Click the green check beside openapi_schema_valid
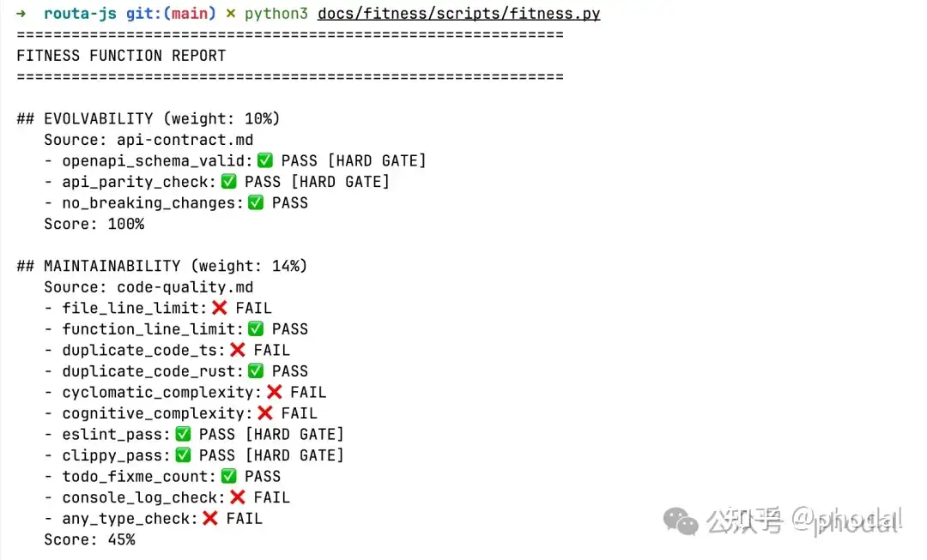 pyautogui.click(x=265, y=160)
